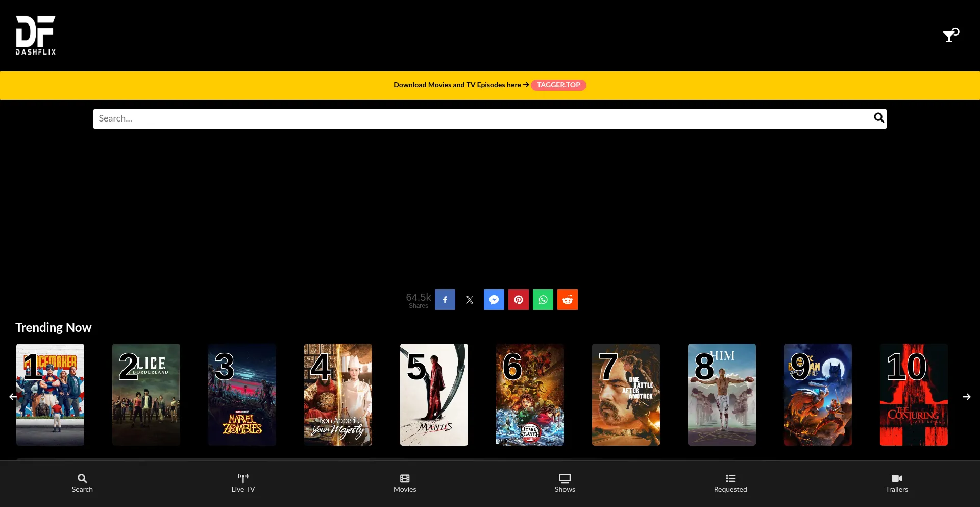Click the Dashflix logo
Viewport: 980px width, 507px height.
click(36, 35)
